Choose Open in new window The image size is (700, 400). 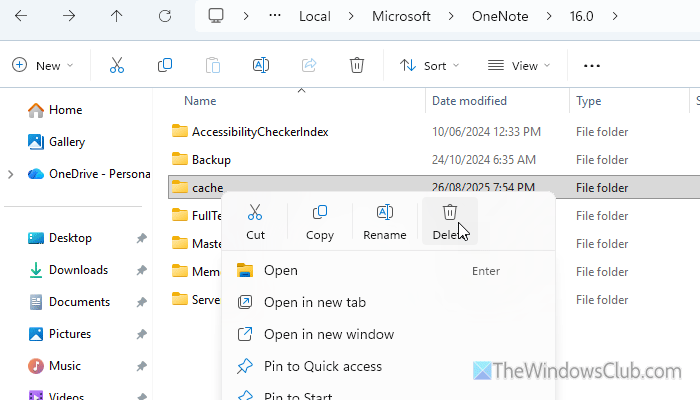pos(388,334)
